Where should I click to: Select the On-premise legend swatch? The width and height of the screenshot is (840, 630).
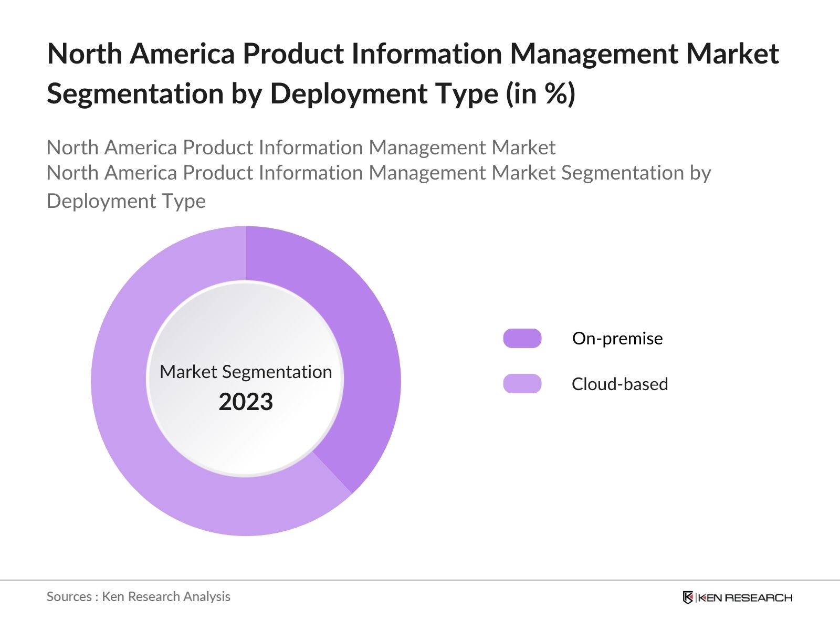(523, 339)
